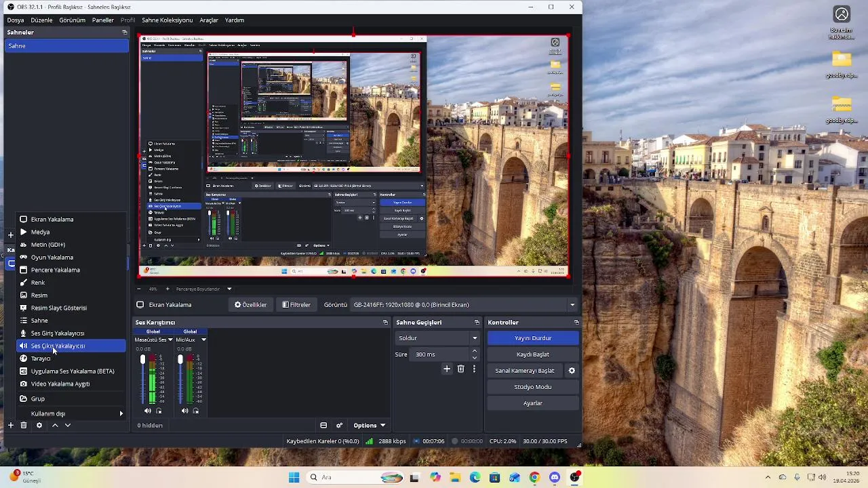Undock the Sahneler panel icon

[x=124, y=32]
